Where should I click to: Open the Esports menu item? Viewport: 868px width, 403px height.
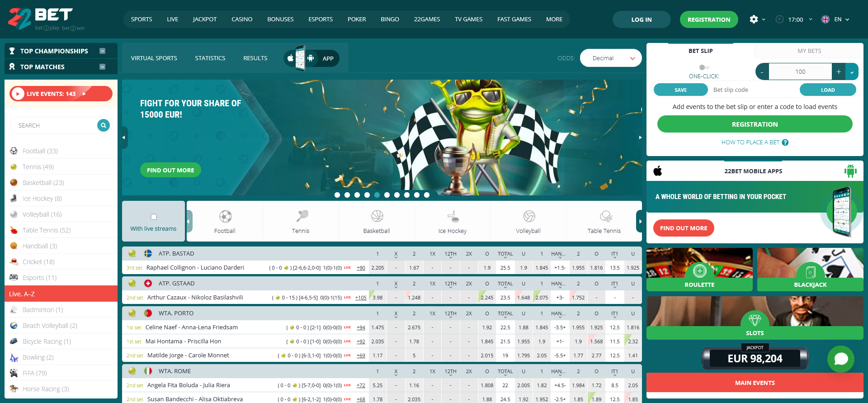[x=321, y=19]
